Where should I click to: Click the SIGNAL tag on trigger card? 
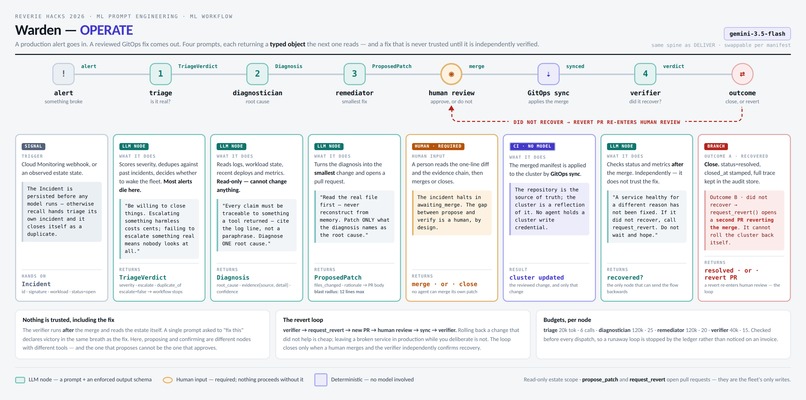pos(33,147)
